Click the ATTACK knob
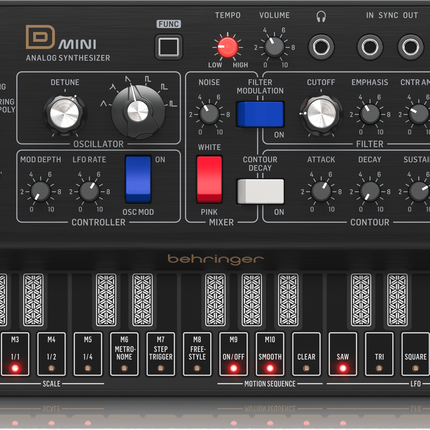Screen dimensions: 430x430 [321, 191]
